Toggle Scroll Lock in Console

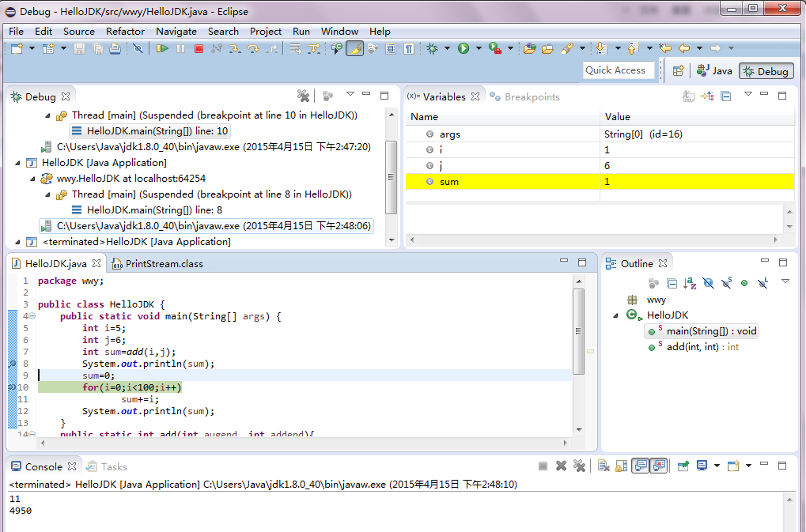622,466
